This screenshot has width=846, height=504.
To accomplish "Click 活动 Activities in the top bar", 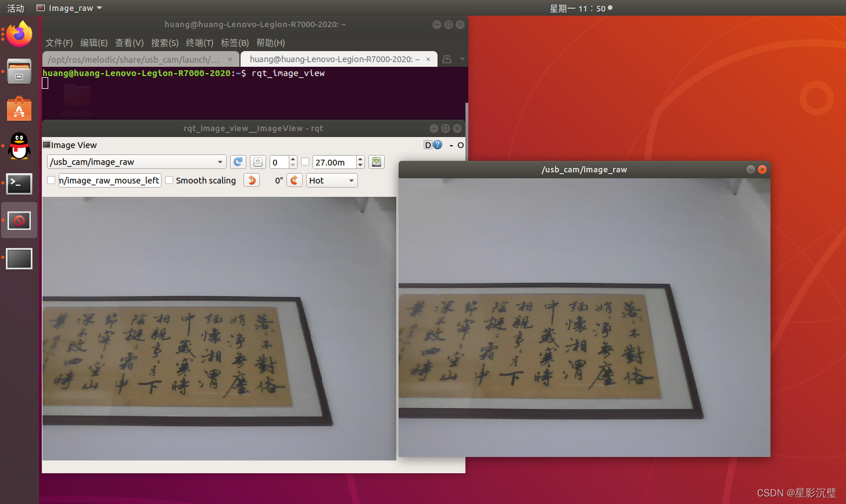I will click(16, 8).
